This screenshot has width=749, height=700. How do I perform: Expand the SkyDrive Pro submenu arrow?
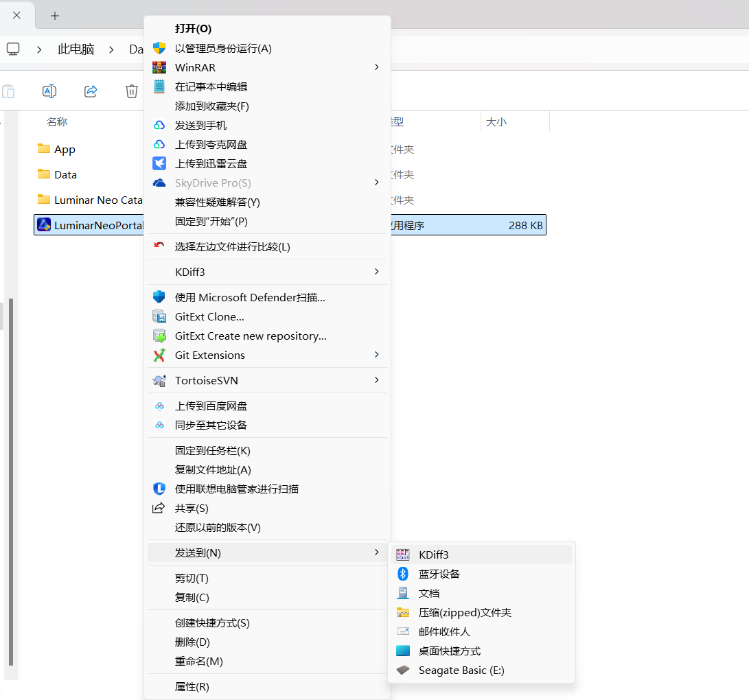tap(377, 183)
